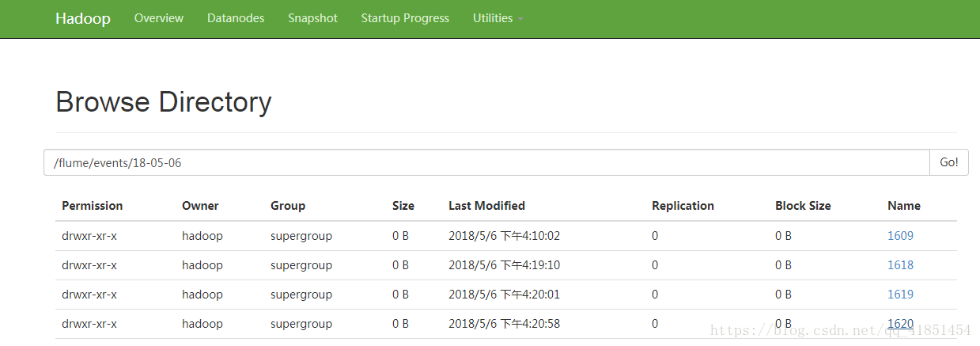Viewport: 980px width, 346px height.
Task: Click the Utilities caret arrow
Action: (x=520, y=19)
